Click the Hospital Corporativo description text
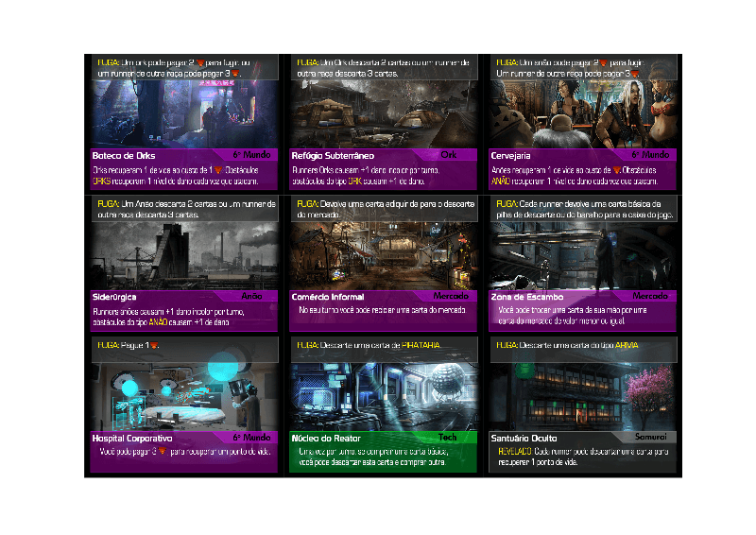Viewport: 756px width, 535px height. (x=185, y=452)
